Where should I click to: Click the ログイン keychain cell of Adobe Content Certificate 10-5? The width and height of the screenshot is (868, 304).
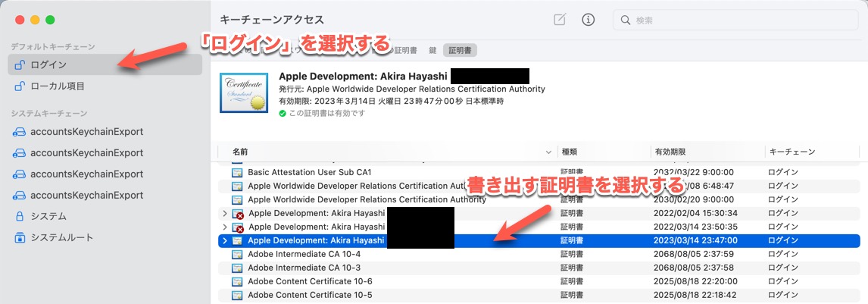pyautogui.click(x=783, y=295)
